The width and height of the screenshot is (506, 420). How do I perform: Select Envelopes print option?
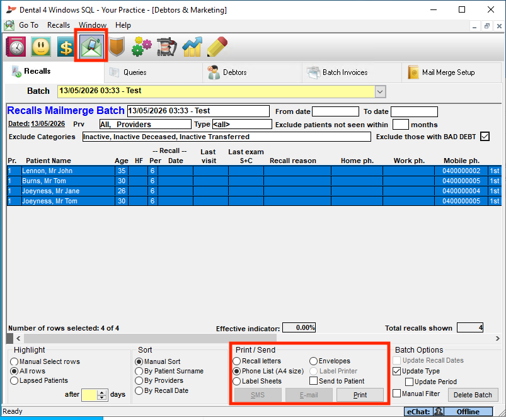(330, 361)
